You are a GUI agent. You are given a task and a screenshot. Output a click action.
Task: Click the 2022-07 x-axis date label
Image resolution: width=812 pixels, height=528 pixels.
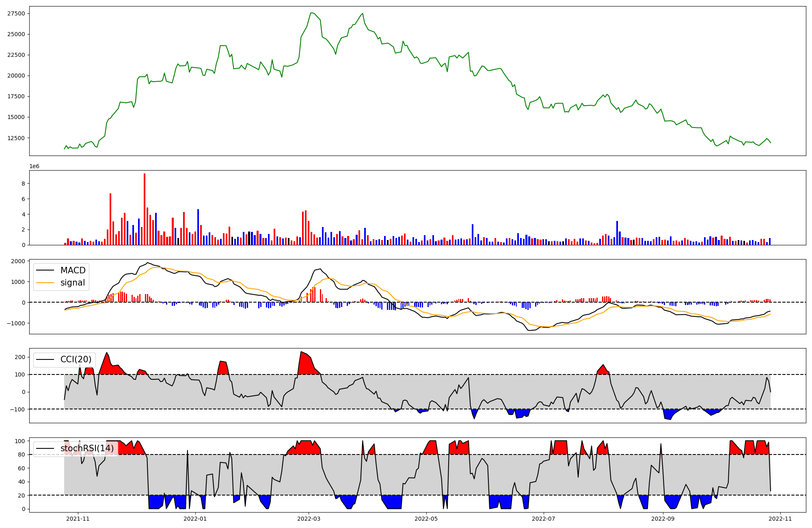point(543,519)
